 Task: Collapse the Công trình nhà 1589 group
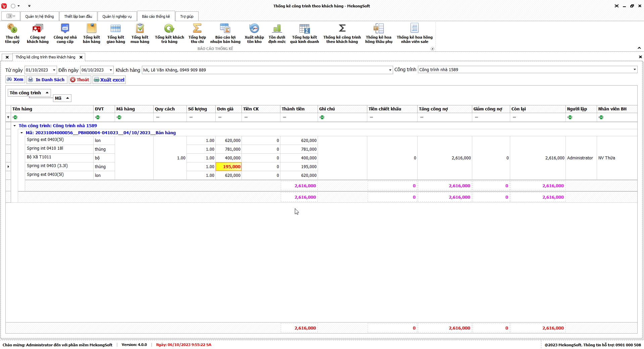tap(15, 126)
